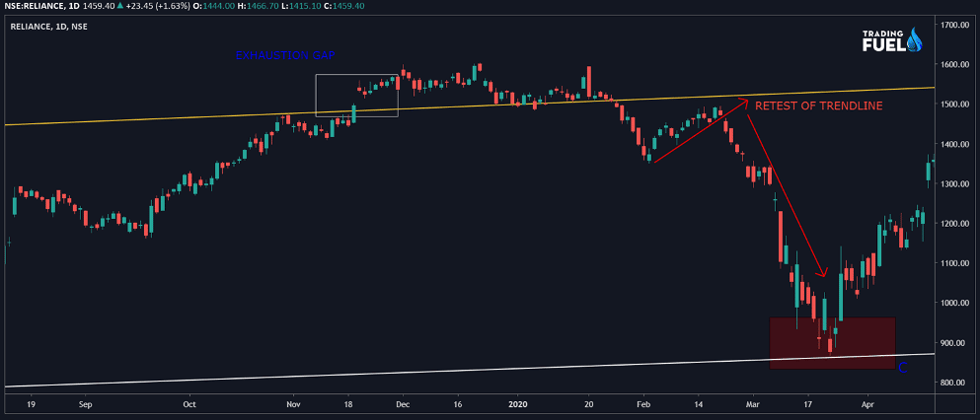
Task: Click the Apr label on the time axis
Action: pyautogui.click(x=867, y=404)
